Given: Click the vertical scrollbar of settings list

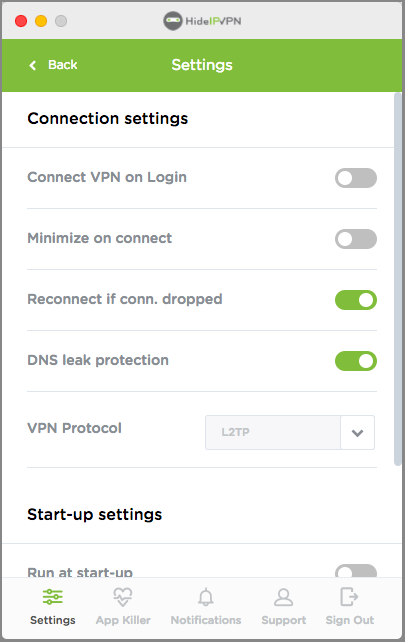Looking at the screenshot, I should point(398,279).
